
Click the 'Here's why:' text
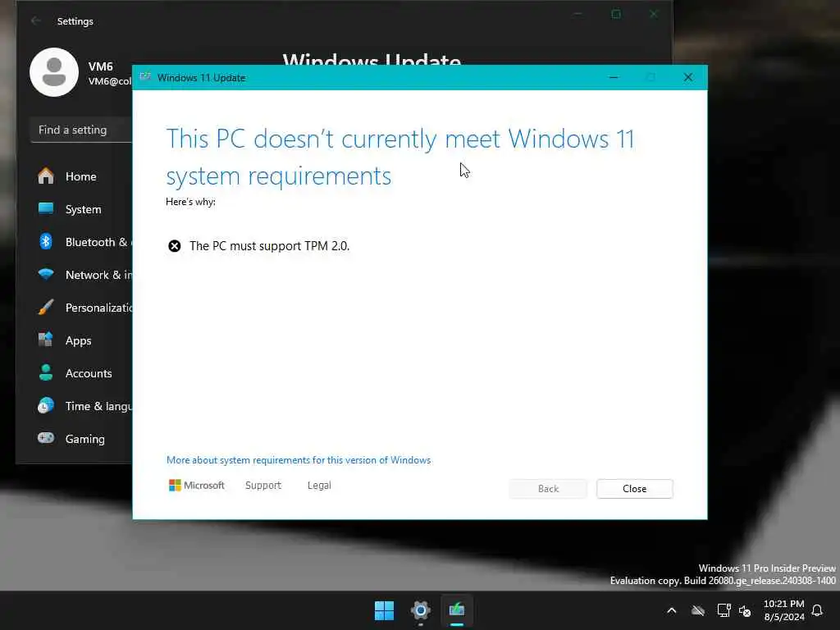[190, 202]
